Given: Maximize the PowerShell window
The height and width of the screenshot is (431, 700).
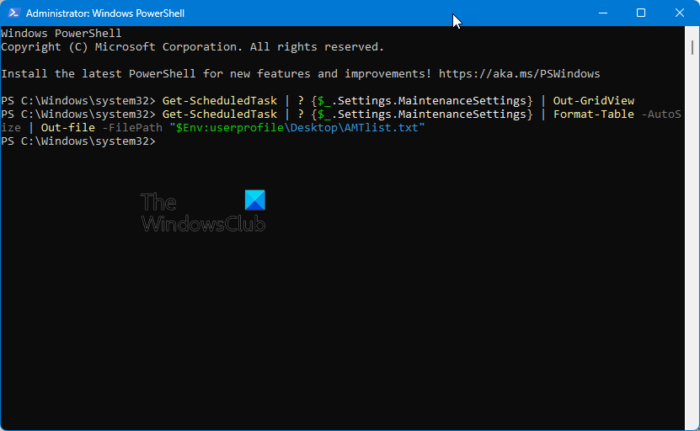Looking at the screenshot, I should tap(641, 13).
